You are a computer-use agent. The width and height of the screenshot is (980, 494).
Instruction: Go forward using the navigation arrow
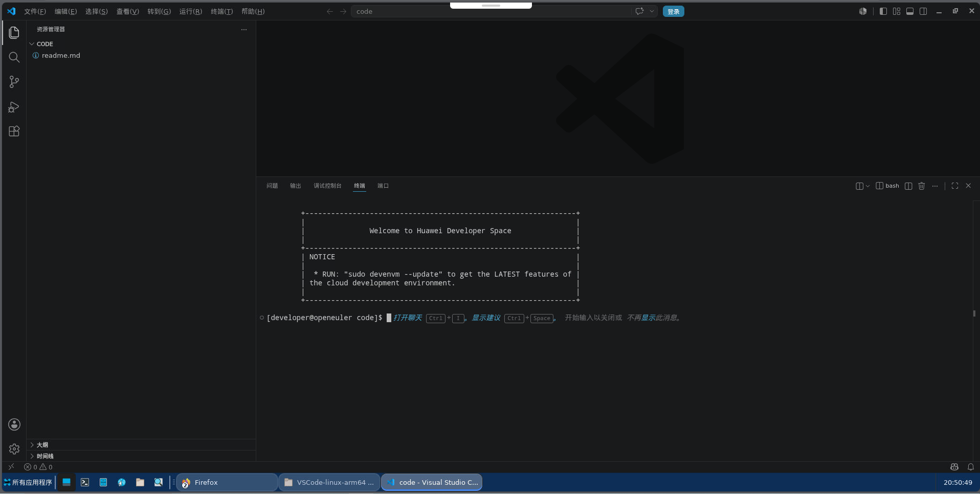(x=343, y=11)
